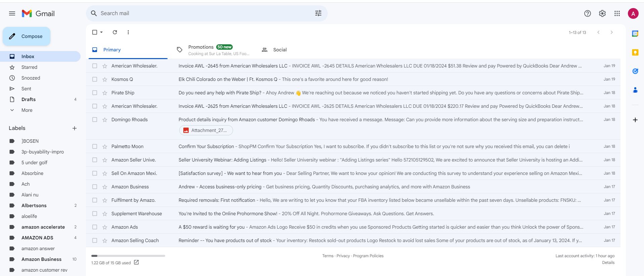Refresh the inbox
This screenshot has width=644, height=276.
[x=115, y=32]
